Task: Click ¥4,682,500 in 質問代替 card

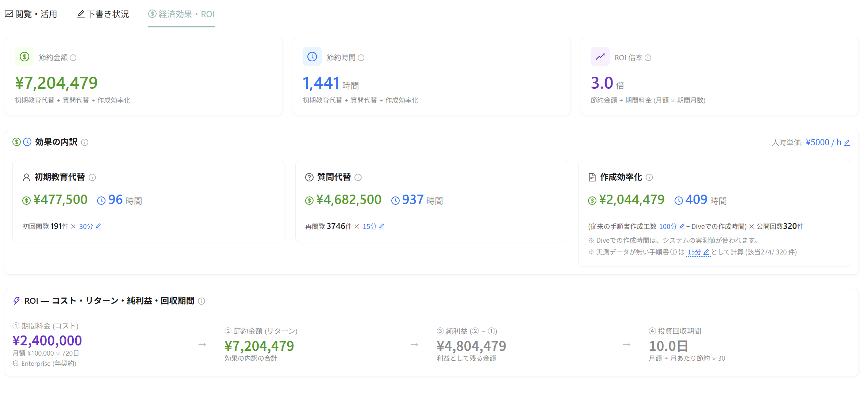Action: click(x=349, y=200)
